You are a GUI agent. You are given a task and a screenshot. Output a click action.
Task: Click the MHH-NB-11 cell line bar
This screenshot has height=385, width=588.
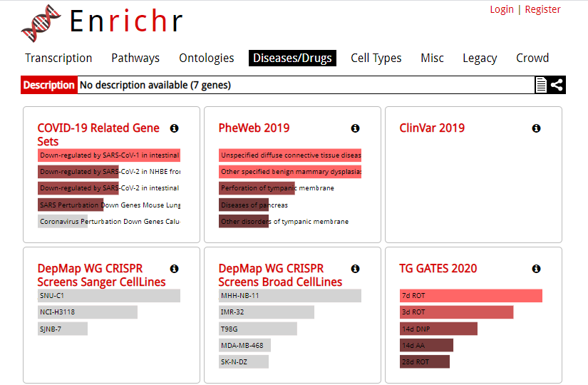290,296
